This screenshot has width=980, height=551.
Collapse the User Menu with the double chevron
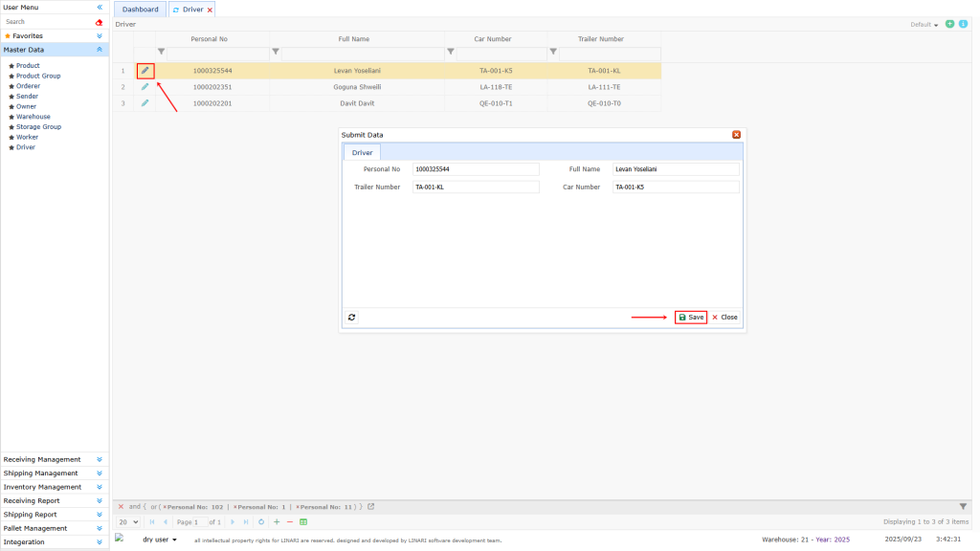(99, 7)
